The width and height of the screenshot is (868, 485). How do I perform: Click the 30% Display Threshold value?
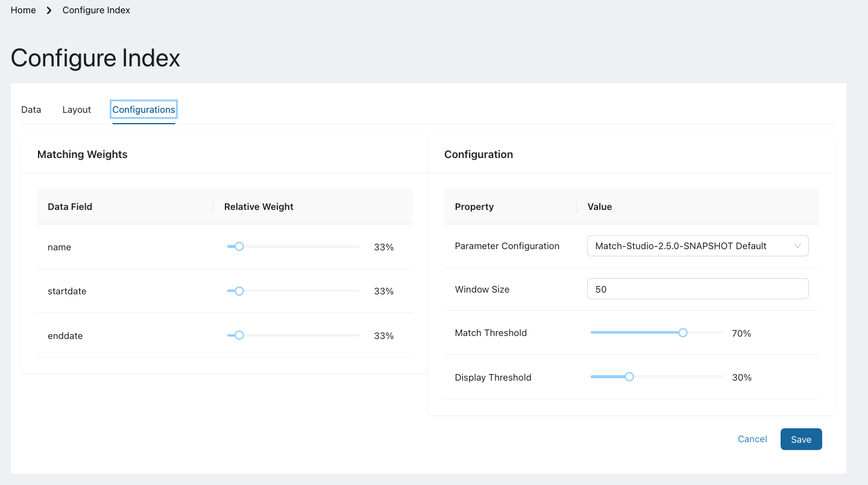tap(741, 377)
